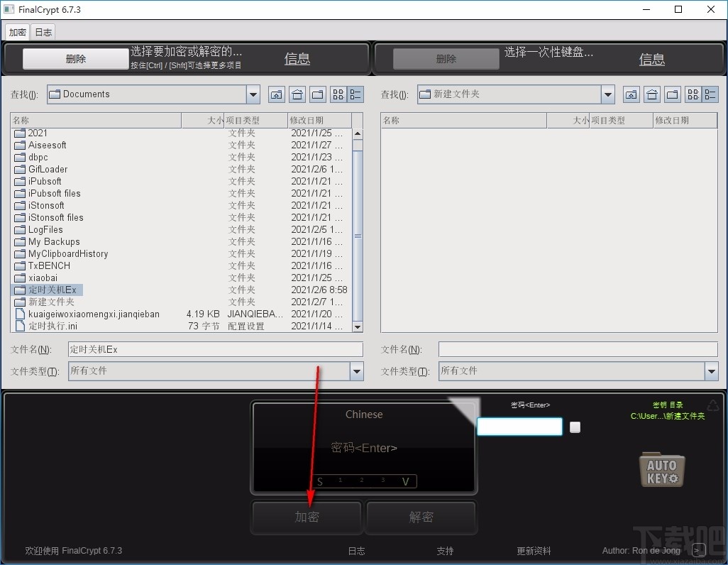Open the parent folder navigation icon
The height and width of the screenshot is (565, 728).
(276, 94)
